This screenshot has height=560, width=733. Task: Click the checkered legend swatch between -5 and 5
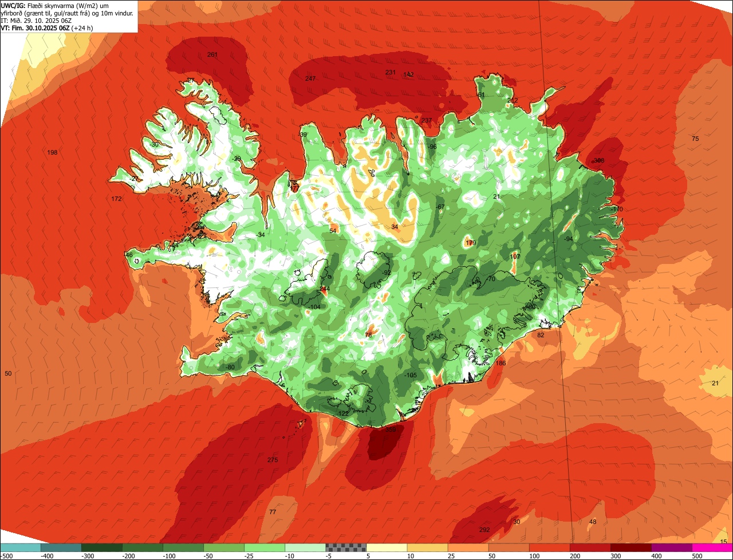pyautogui.click(x=346, y=547)
